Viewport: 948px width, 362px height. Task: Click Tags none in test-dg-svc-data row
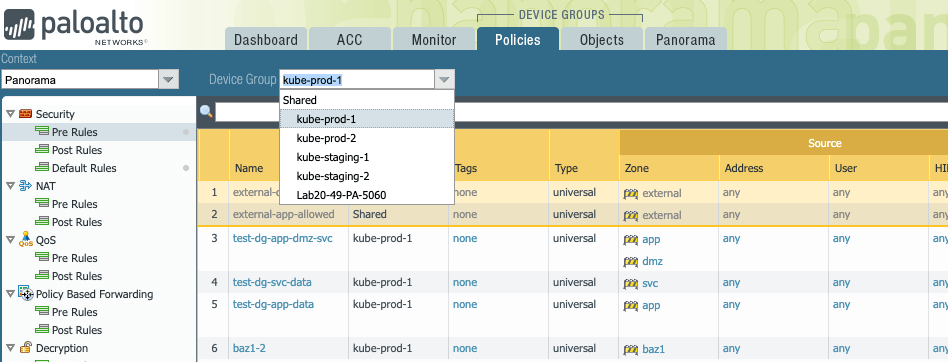click(465, 282)
